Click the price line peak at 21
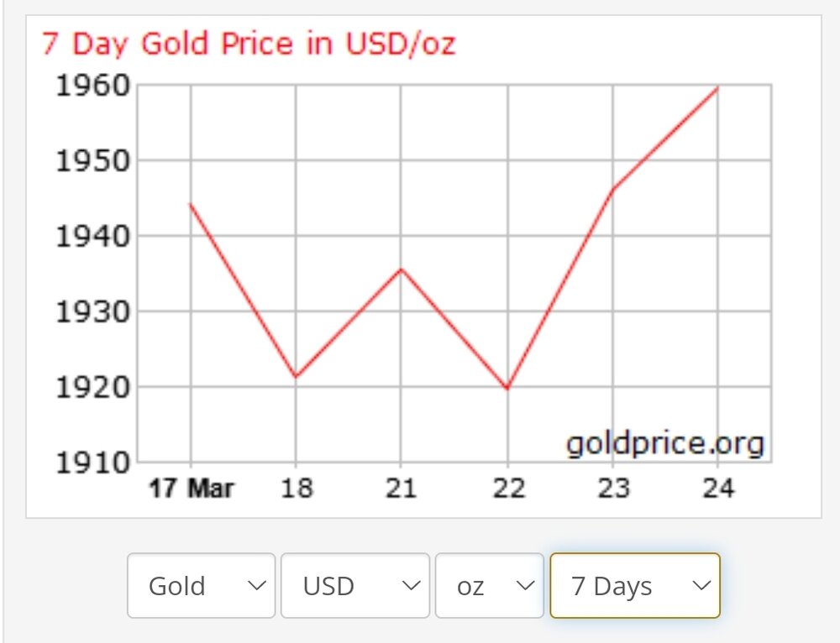 point(402,269)
